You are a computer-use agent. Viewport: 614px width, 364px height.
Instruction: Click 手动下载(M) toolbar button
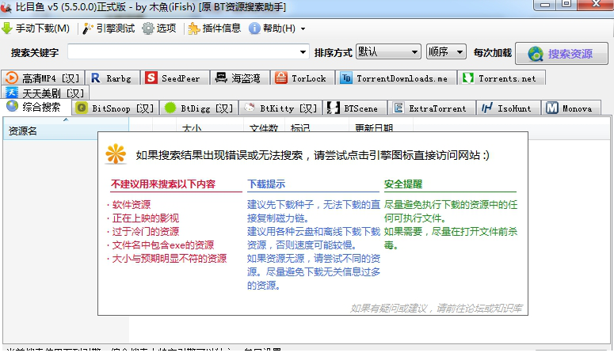[x=36, y=28]
